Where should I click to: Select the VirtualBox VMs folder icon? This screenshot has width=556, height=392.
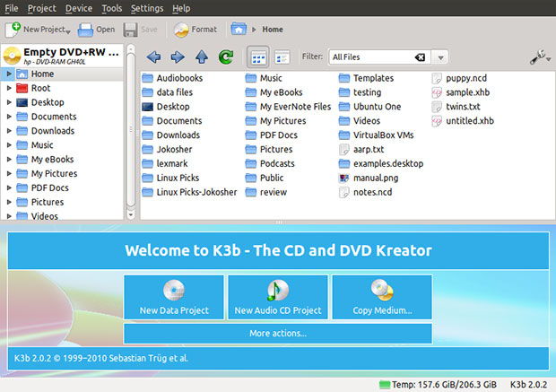click(x=344, y=135)
